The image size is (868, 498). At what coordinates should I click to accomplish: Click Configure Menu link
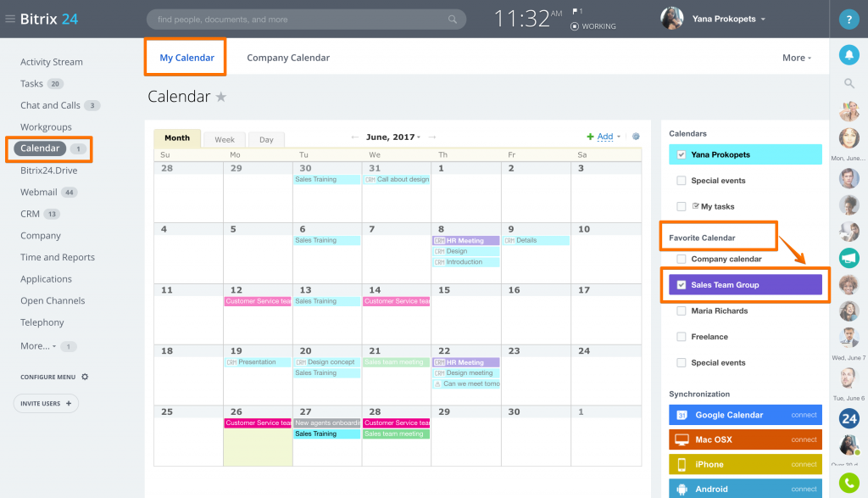(48, 377)
